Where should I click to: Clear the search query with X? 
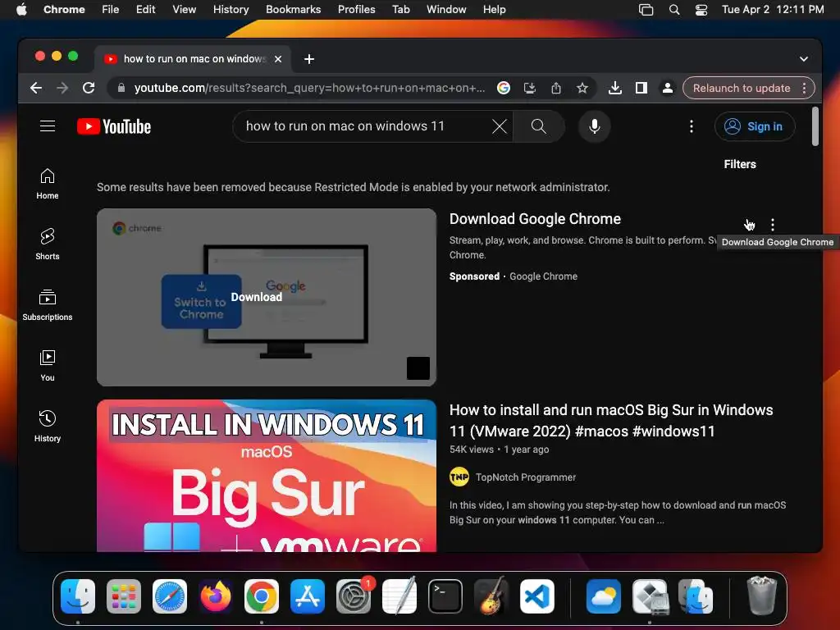[500, 126]
